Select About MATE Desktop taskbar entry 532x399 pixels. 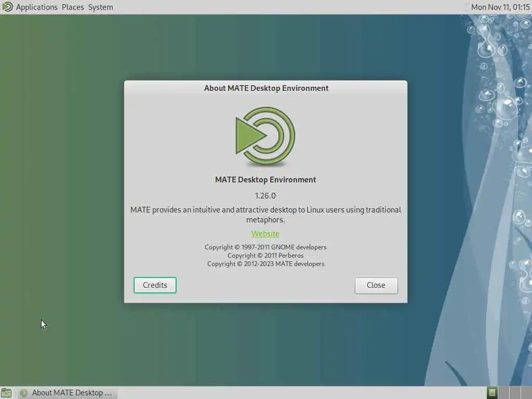pyautogui.click(x=66, y=393)
